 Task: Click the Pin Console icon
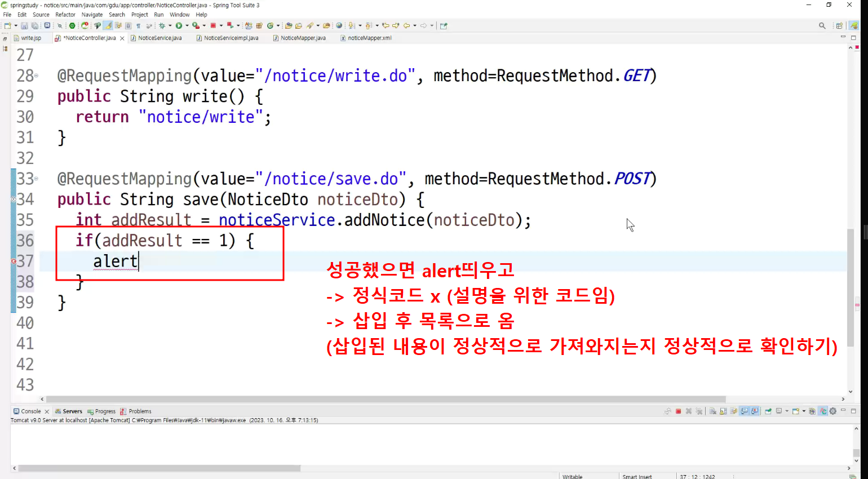[768, 411]
